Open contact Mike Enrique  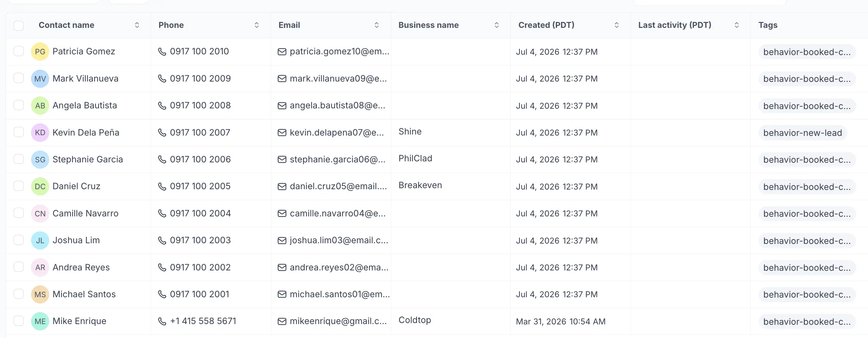click(80, 321)
